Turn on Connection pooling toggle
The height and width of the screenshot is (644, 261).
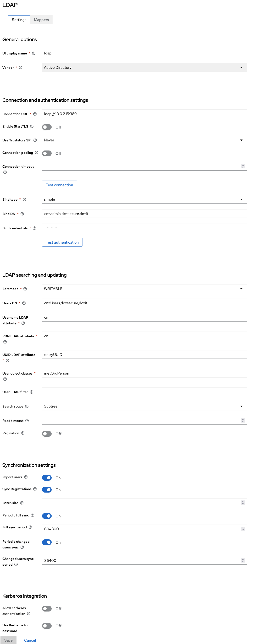(47, 153)
